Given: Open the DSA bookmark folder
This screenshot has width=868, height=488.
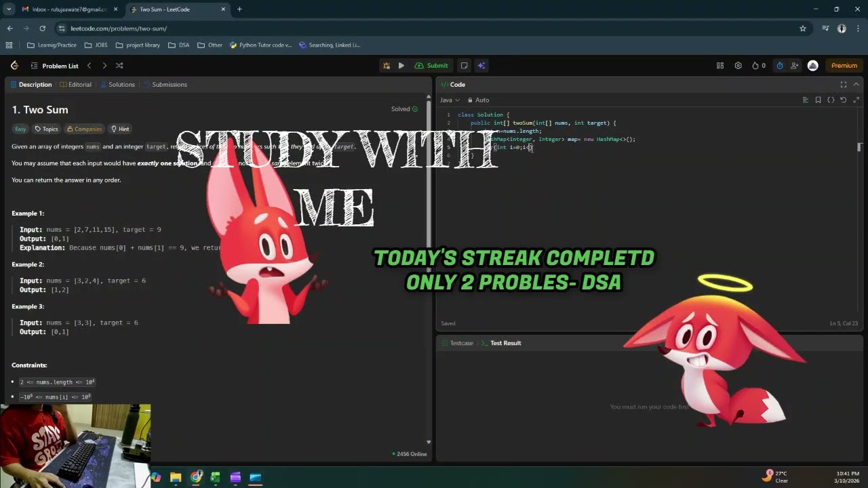Looking at the screenshot, I should point(178,45).
